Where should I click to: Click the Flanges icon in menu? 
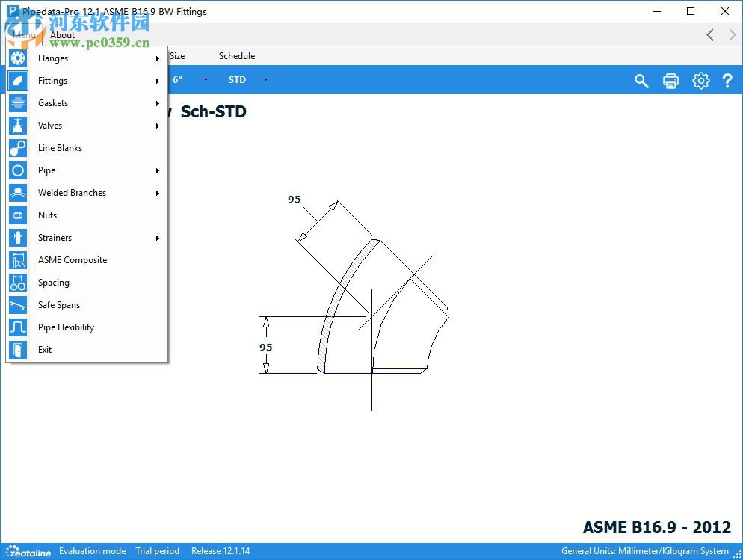[x=17, y=58]
